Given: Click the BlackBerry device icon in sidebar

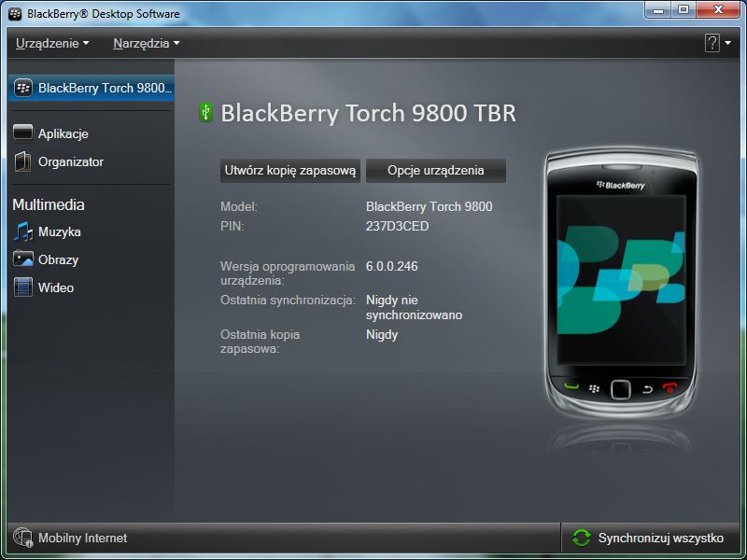Looking at the screenshot, I should [x=22, y=88].
